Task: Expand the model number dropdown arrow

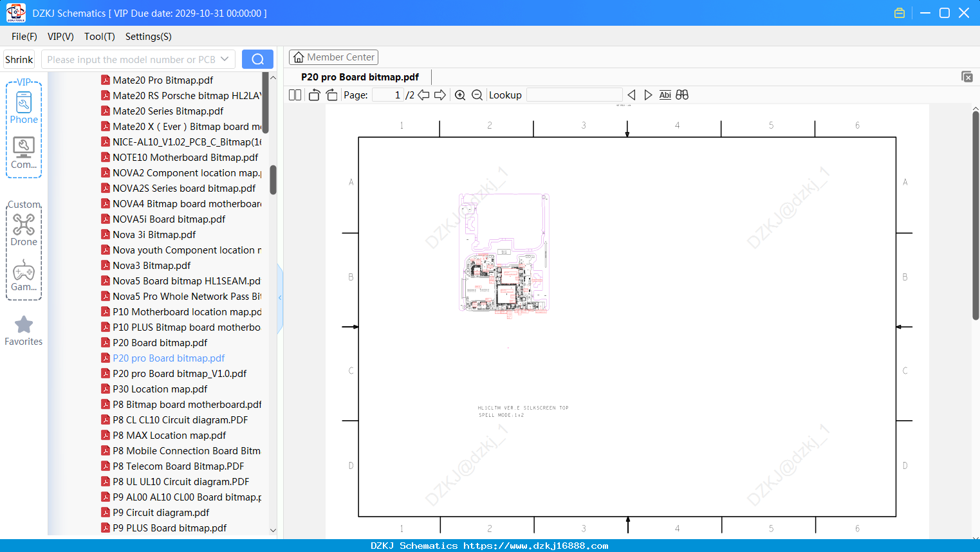Action: pos(225,59)
